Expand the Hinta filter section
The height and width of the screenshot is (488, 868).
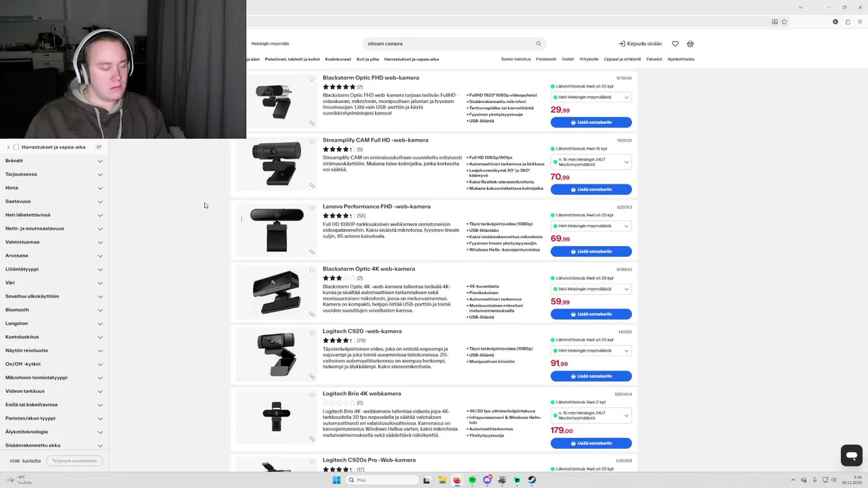(54, 188)
